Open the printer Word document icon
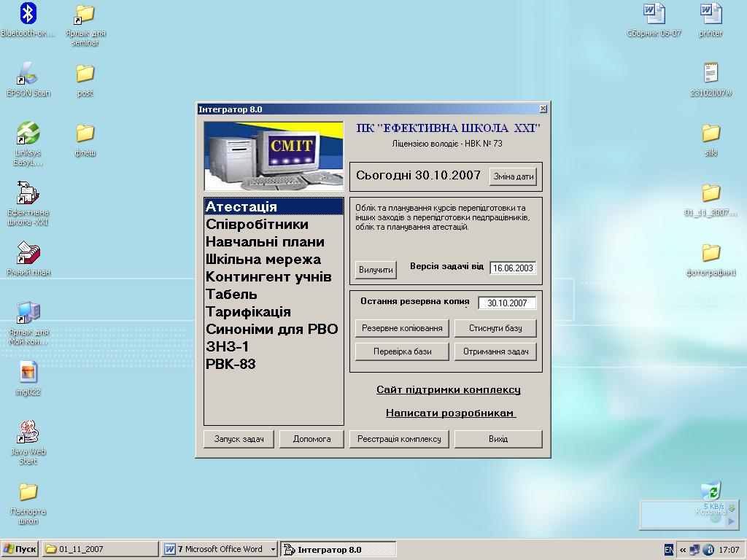This screenshot has width=747, height=560. pyautogui.click(x=711, y=14)
